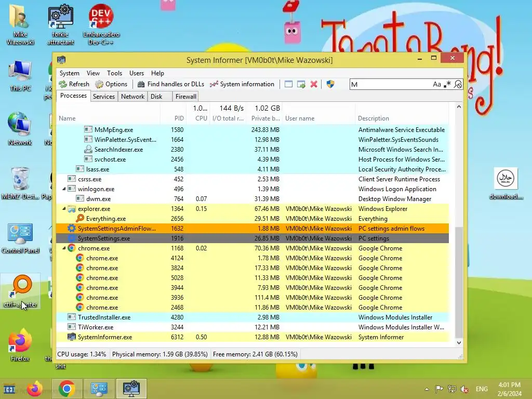Open Embarcadero Dev-C++ desktop shortcut
Viewport: 532px width, 399px height.
[101, 24]
